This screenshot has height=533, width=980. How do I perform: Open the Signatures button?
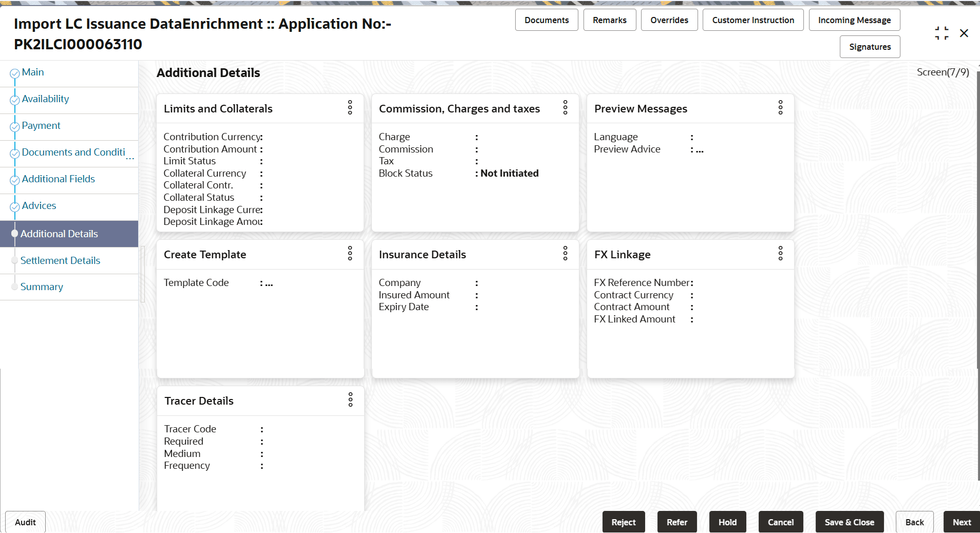pos(870,47)
